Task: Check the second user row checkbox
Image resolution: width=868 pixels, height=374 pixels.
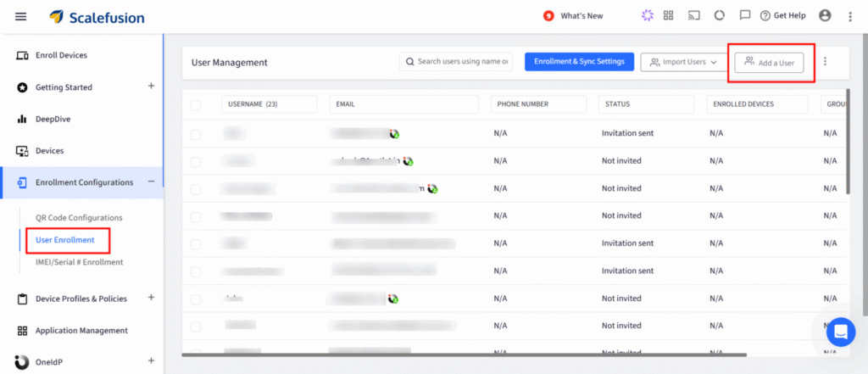Action: (x=196, y=162)
